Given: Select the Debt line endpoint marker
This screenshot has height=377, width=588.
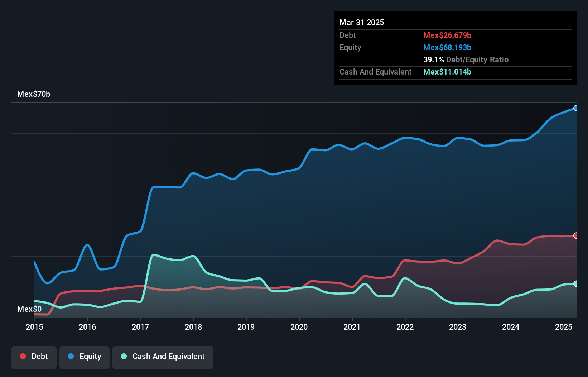Looking at the screenshot, I should pyautogui.click(x=575, y=236).
